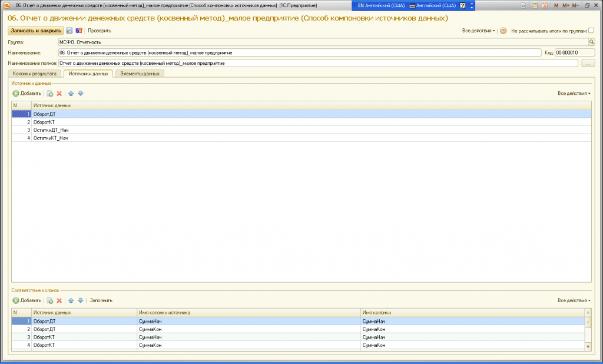This screenshot has height=364, width=603.
Task: Open Все действия in Источники данных section
Action: (574, 94)
